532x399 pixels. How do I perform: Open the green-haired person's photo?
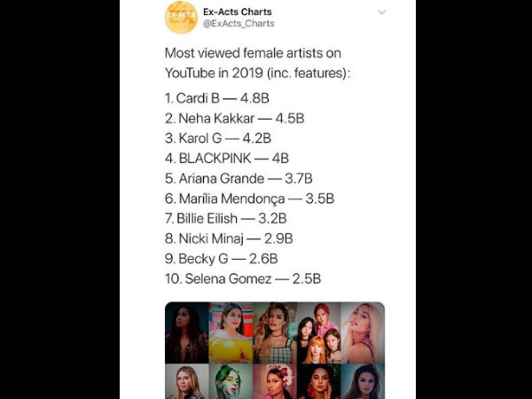231,381
